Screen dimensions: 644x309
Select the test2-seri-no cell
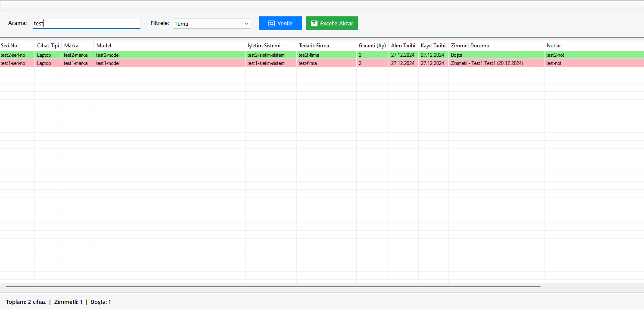(17, 55)
